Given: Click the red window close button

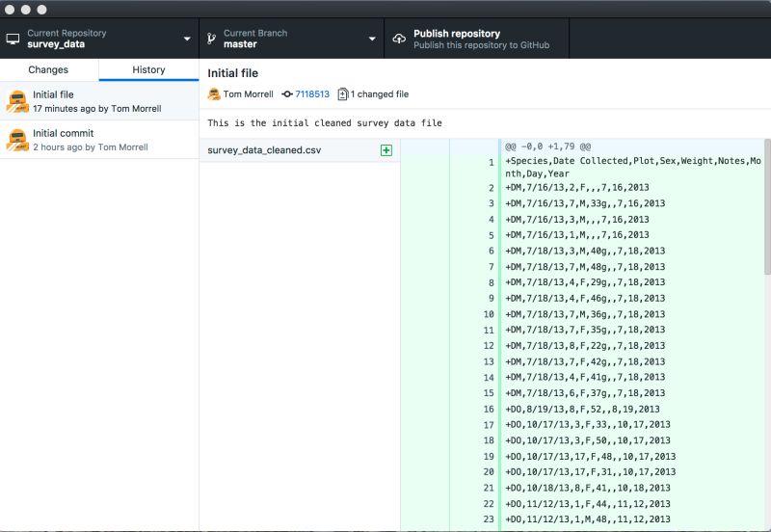Looking at the screenshot, I should [x=10, y=10].
